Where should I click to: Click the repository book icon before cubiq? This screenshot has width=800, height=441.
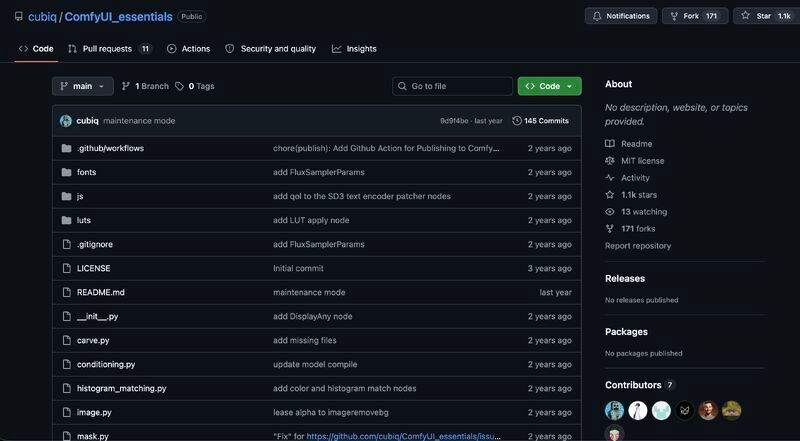[19, 16]
